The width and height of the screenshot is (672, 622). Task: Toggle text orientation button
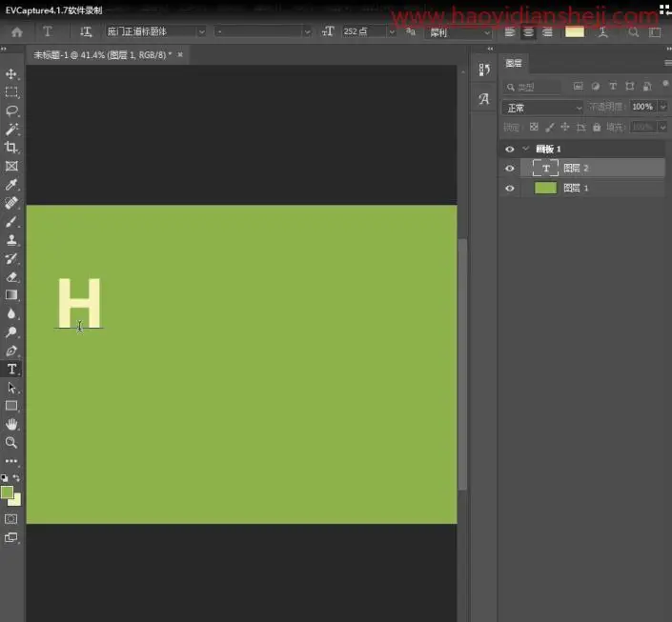pyautogui.click(x=86, y=31)
